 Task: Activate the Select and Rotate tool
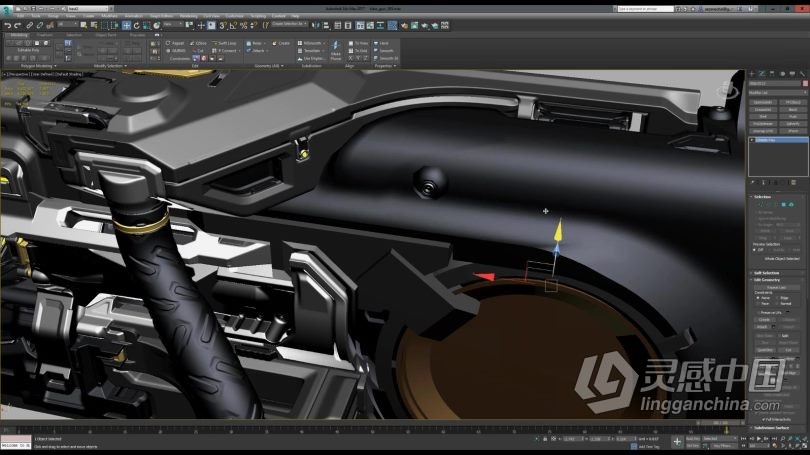click(x=136, y=25)
